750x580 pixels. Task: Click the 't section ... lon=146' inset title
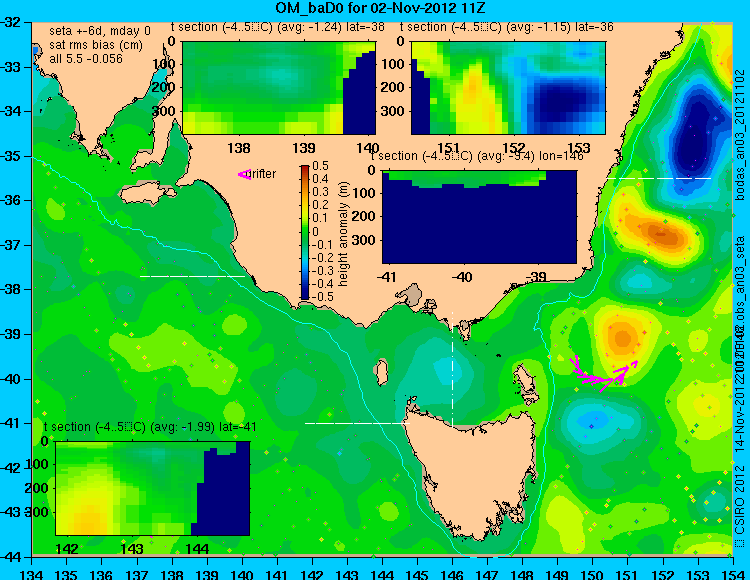coord(477,156)
